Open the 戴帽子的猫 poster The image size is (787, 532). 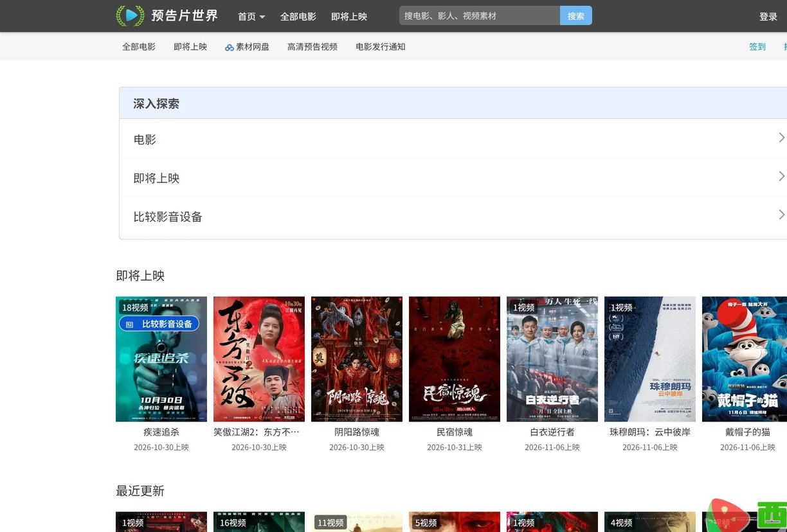click(745, 359)
